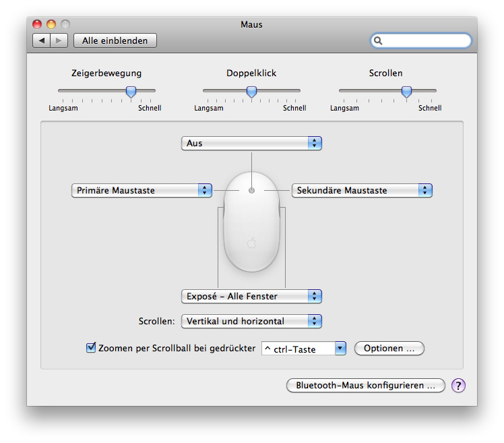Focus the search input field
This screenshot has width=504, height=443.
420,40
